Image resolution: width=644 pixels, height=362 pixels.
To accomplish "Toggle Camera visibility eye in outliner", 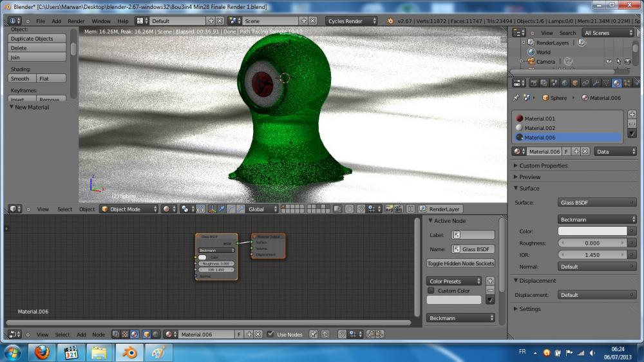I will coord(609,62).
